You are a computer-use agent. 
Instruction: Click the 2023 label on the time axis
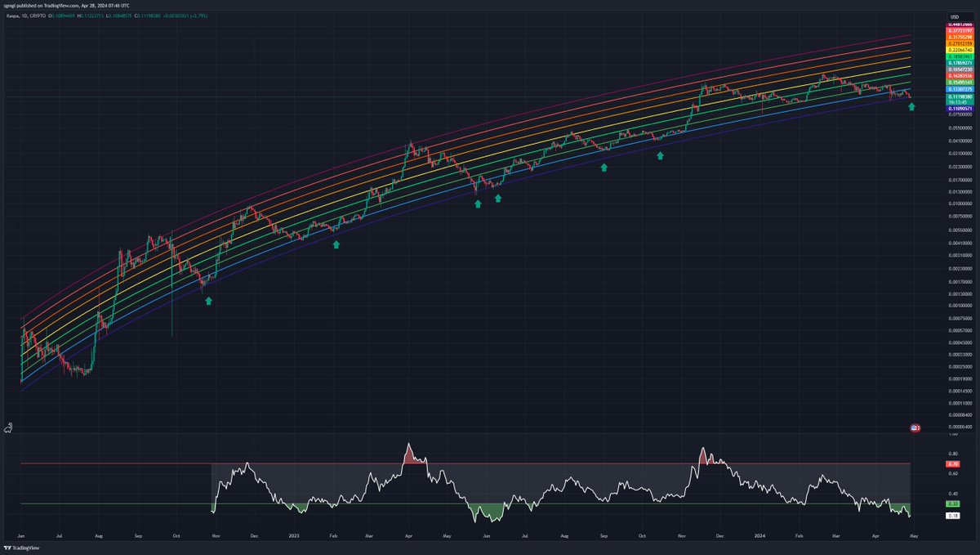(293, 535)
